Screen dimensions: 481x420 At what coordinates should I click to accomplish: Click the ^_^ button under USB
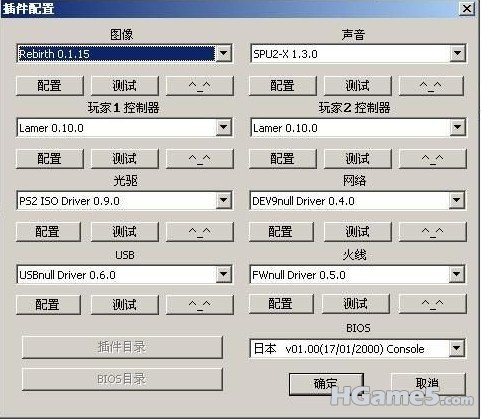click(200, 305)
